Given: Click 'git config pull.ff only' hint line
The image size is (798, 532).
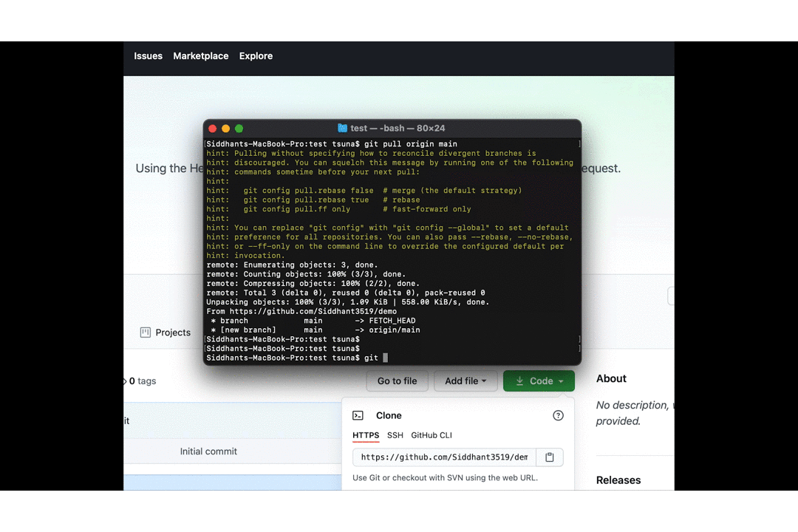Looking at the screenshot, I should tap(338, 209).
